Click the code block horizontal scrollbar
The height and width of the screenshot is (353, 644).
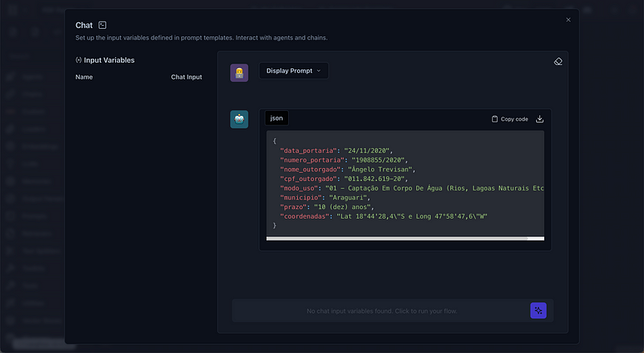coord(397,238)
